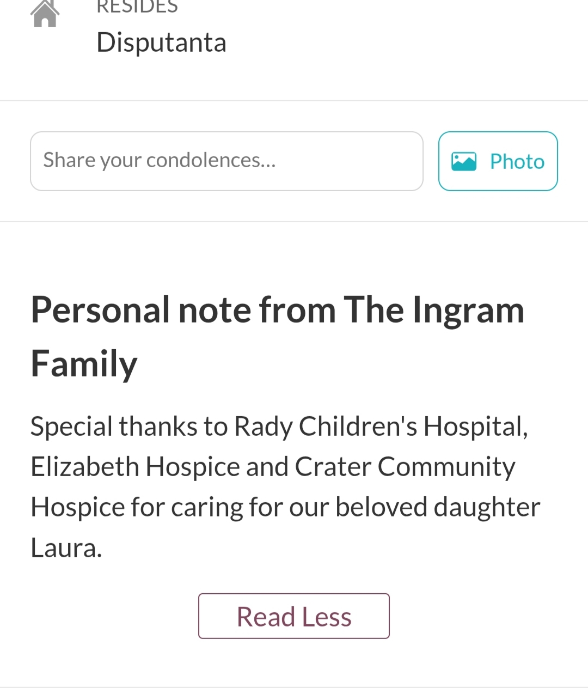Click the picture icon in the Photo button
The image size is (588, 700).
click(x=464, y=161)
